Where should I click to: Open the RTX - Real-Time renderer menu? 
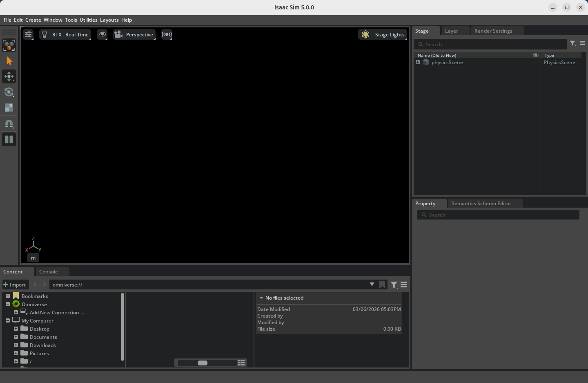pos(65,34)
